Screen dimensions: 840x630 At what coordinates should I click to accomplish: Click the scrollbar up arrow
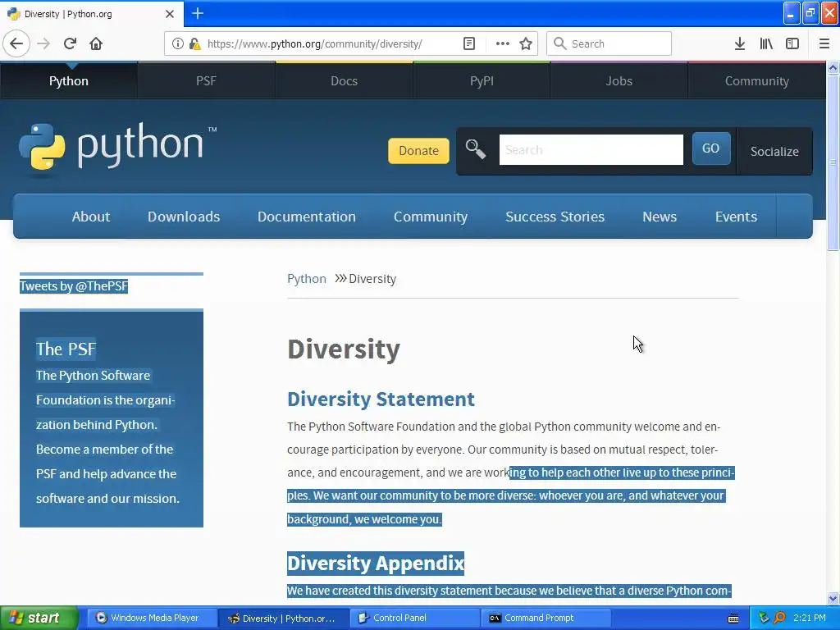click(x=833, y=68)
